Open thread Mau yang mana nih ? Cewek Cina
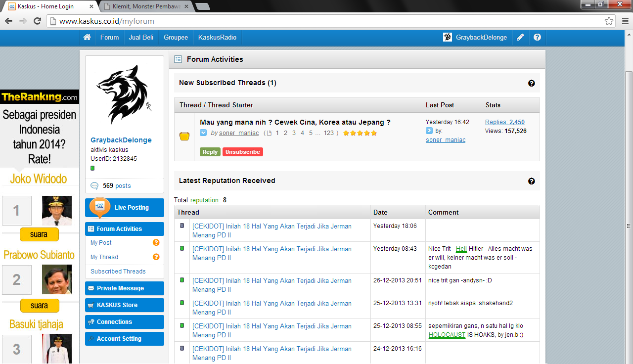This screenshot has width=633, height=364. point(295,122)
